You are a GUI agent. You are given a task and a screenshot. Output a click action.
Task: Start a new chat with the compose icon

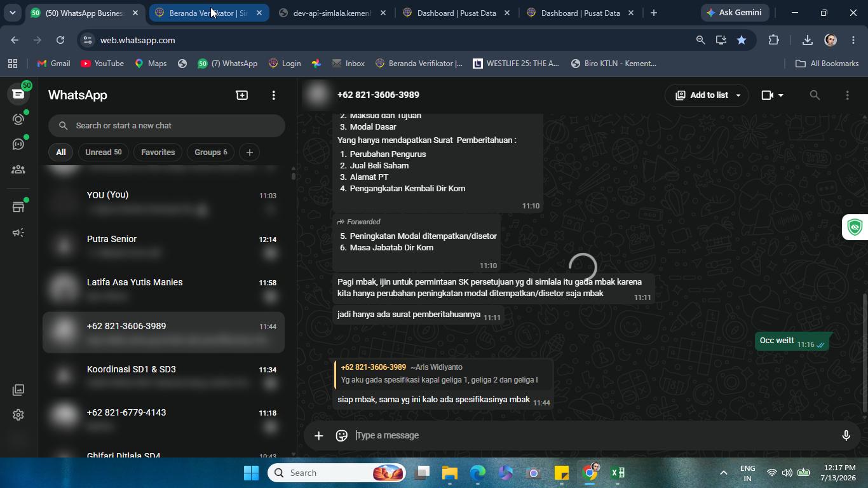[x=241, y=95]
